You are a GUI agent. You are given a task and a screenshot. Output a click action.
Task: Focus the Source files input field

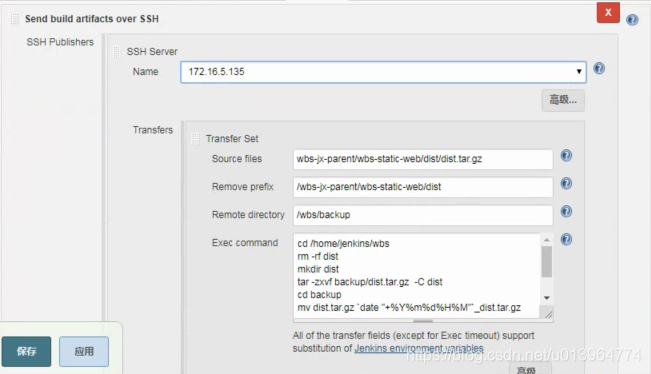tap(423, 159)
